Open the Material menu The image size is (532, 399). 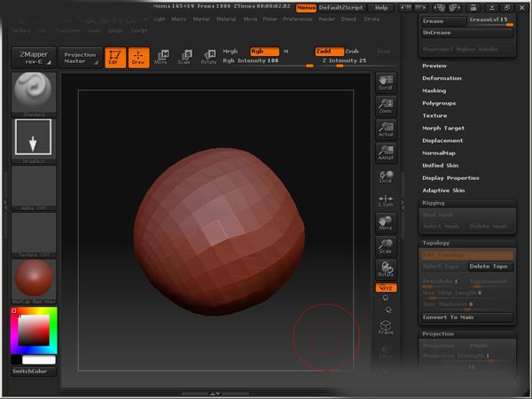(x=227, y=18)
